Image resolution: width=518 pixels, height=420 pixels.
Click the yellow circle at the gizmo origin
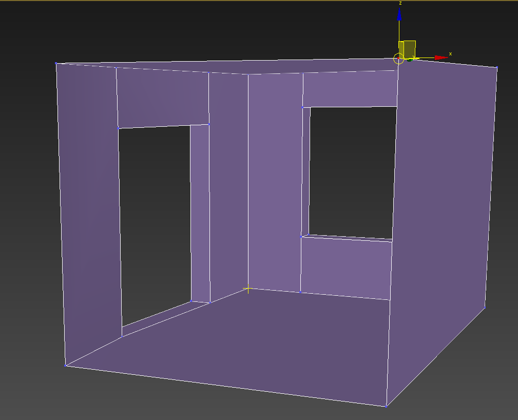pyautogui.click(x=398, y=58)
